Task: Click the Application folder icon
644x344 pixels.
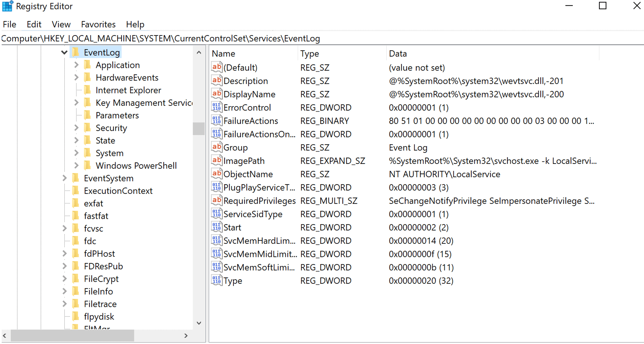Action: coord(87,65)
